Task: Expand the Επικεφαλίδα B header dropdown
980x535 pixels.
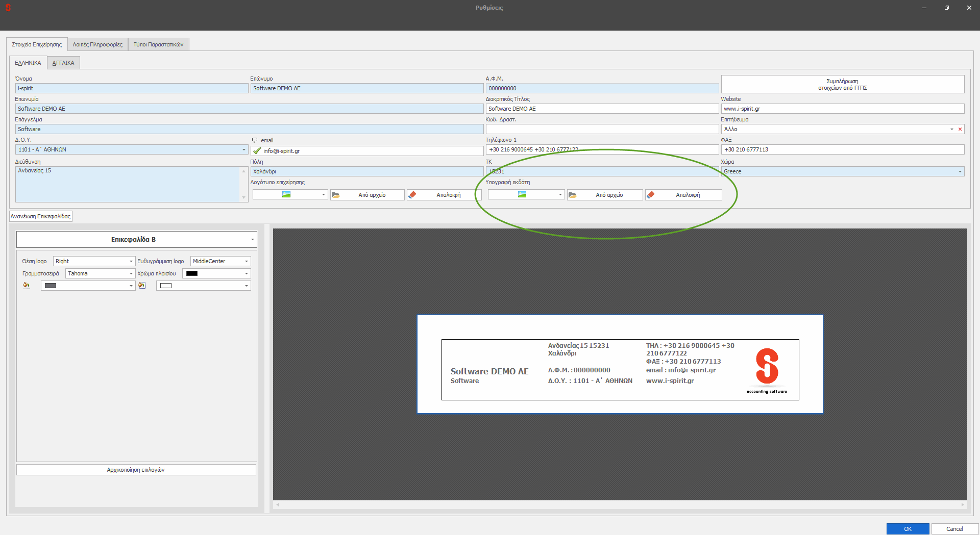Action: coord(252,240)
